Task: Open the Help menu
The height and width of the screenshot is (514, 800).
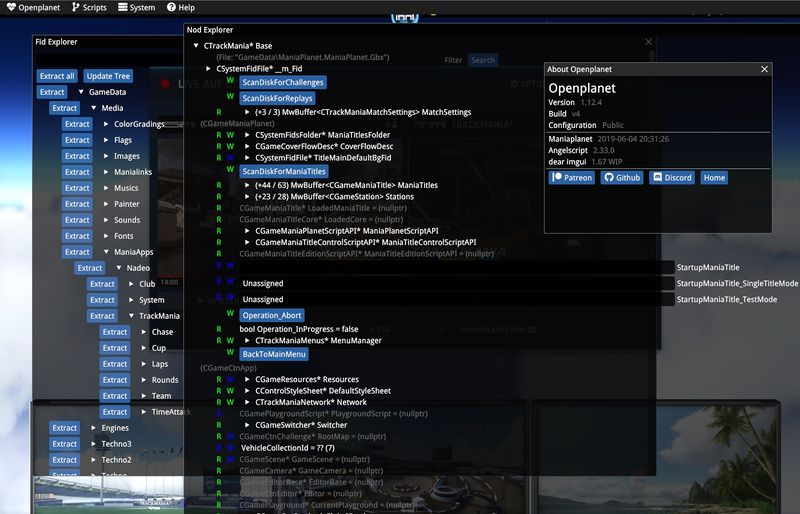Action: coord(181,8)
